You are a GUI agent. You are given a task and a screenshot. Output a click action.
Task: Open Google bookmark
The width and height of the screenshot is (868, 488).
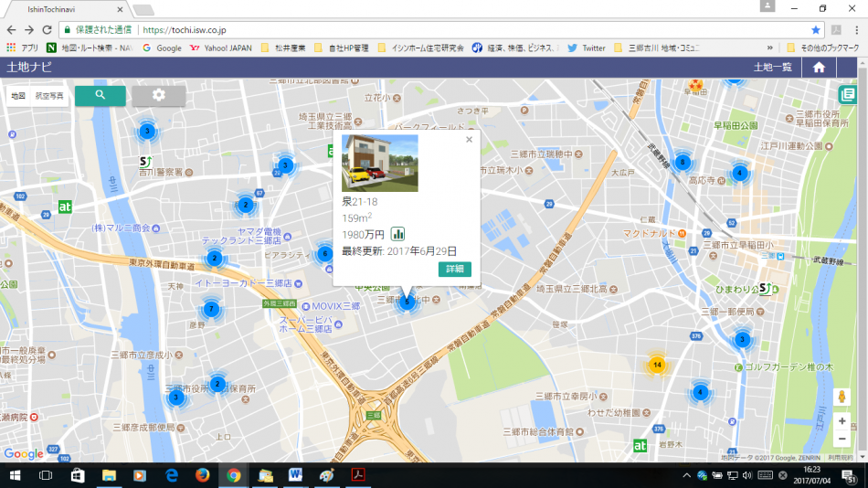163,48
